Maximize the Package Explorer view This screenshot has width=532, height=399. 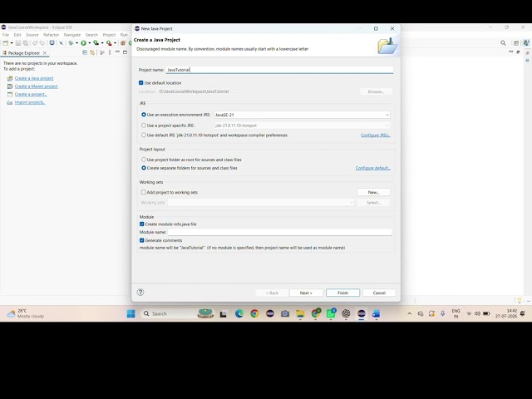[x=125, y=52]
